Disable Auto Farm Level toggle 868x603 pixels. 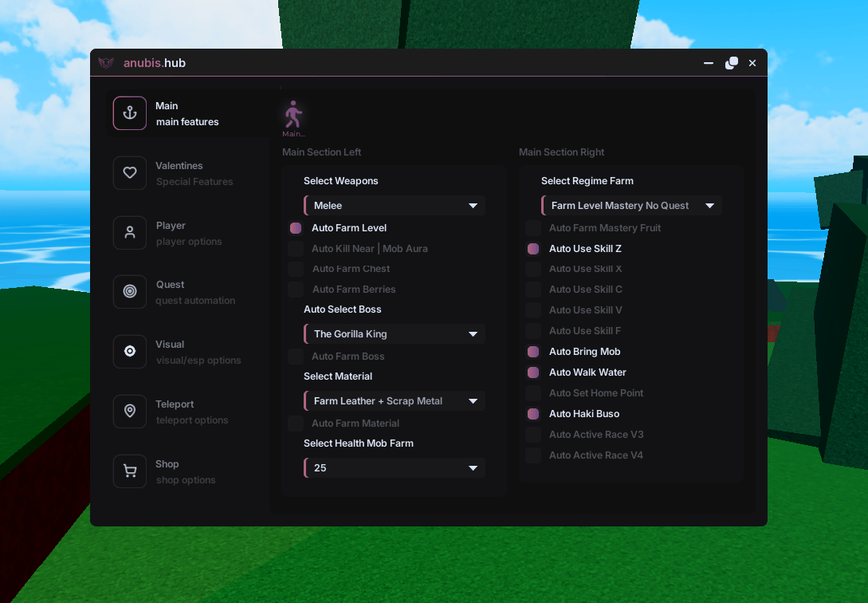click(x=296, y=228)
